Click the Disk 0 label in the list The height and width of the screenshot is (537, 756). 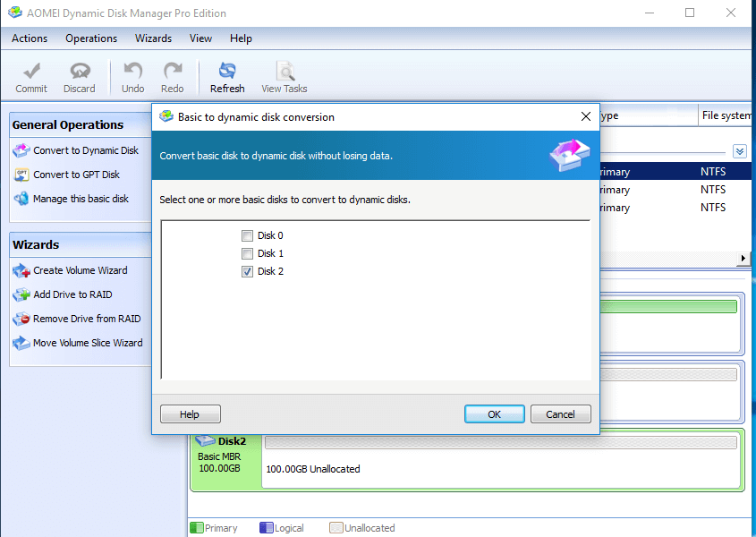pyautogui.click(x=270, y=235)
